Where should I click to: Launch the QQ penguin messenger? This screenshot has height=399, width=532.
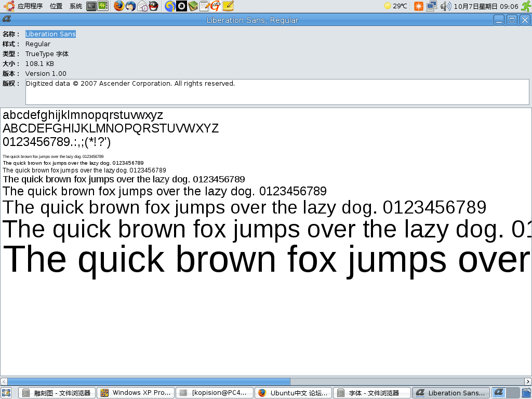coord(154,6)
